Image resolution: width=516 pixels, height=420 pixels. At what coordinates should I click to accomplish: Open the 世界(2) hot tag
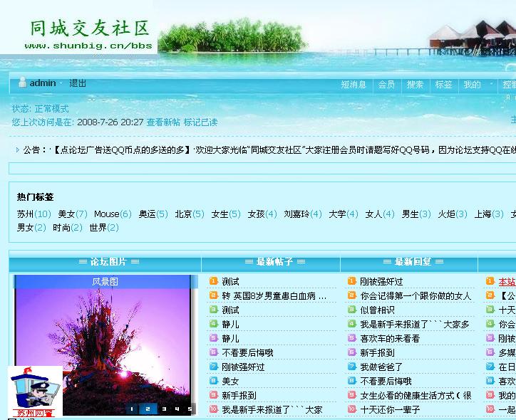pyautogui.click(x=104, y=228)
